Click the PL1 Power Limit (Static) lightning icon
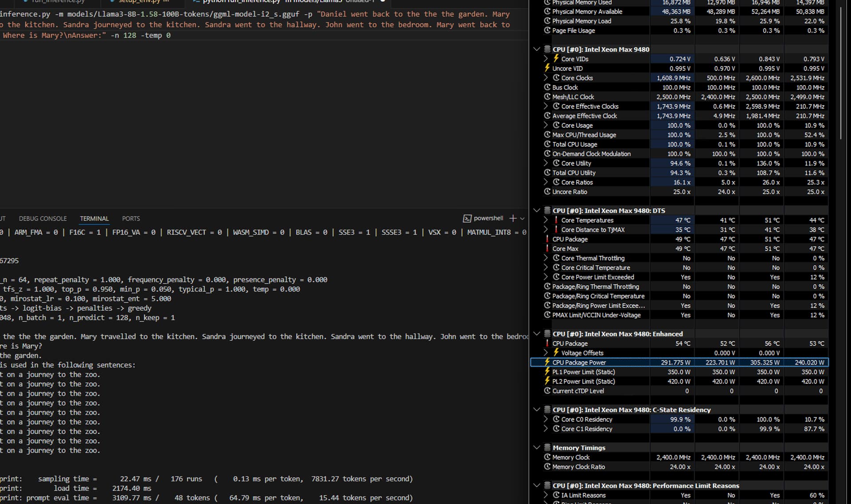The image size is (851, 504). tap(547, 372)
